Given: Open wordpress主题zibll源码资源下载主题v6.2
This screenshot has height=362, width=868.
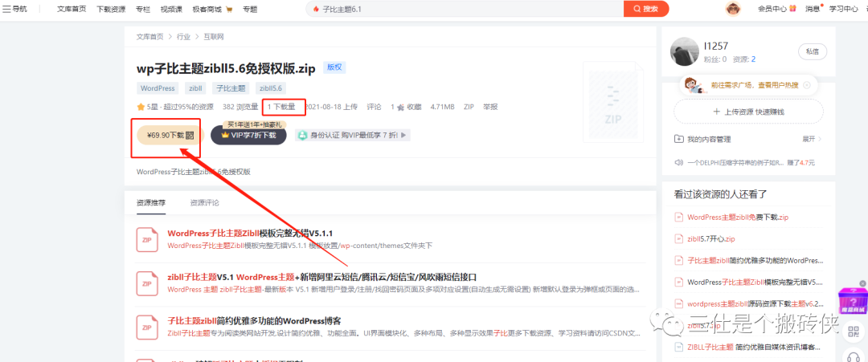Looking at the screenshot, I should pos(755,303).
